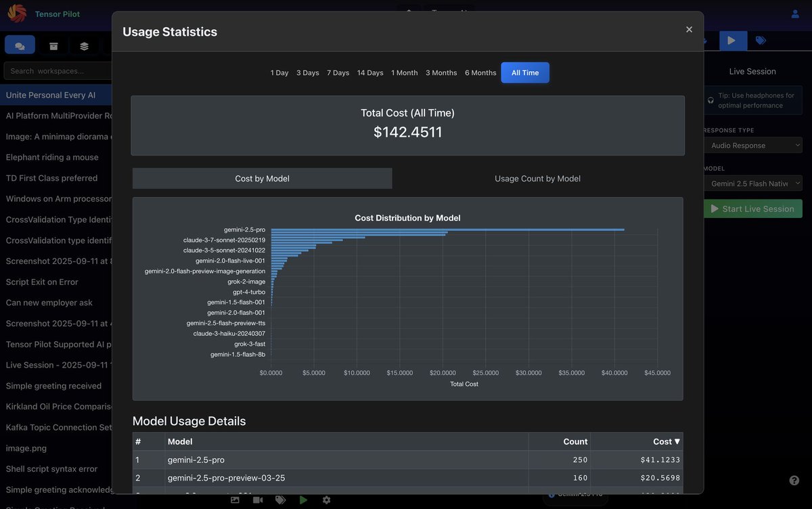
Task: Open workspace Image: A minimap diorama
Action: (x=56, y=136)
